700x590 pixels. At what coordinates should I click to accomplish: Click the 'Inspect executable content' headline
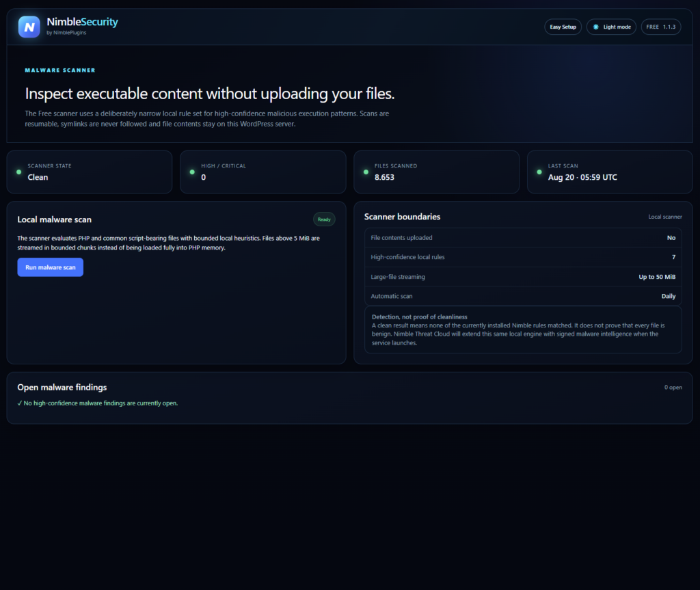210,94
